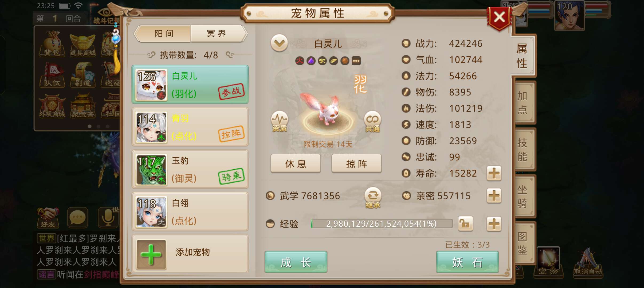Viewport: 644px width, 288px height.
Task: Tap the 好友 friends handshake icon
Action: coord(48,218)
